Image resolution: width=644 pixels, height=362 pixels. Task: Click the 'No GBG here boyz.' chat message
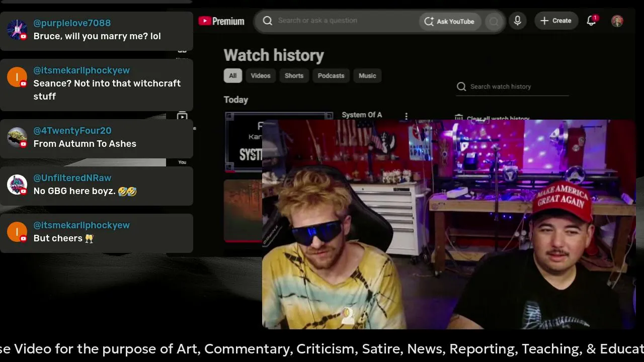[x=85, y=191]
